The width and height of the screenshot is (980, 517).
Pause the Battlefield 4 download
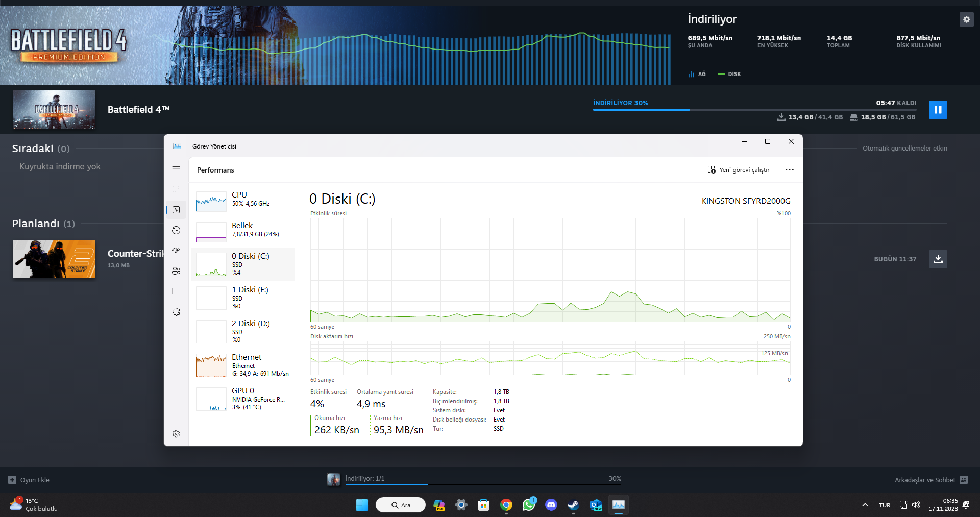point(938,110)
